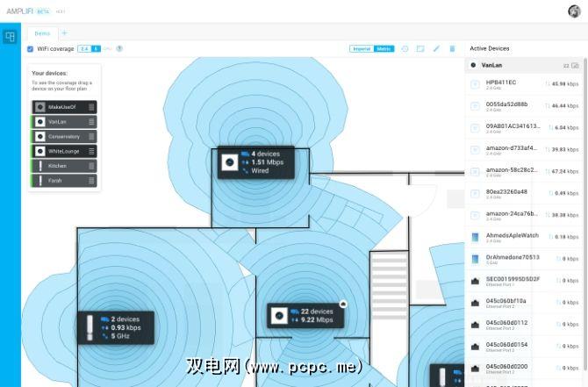Click the history/undo toolbar icon

(x=405, y=49)
